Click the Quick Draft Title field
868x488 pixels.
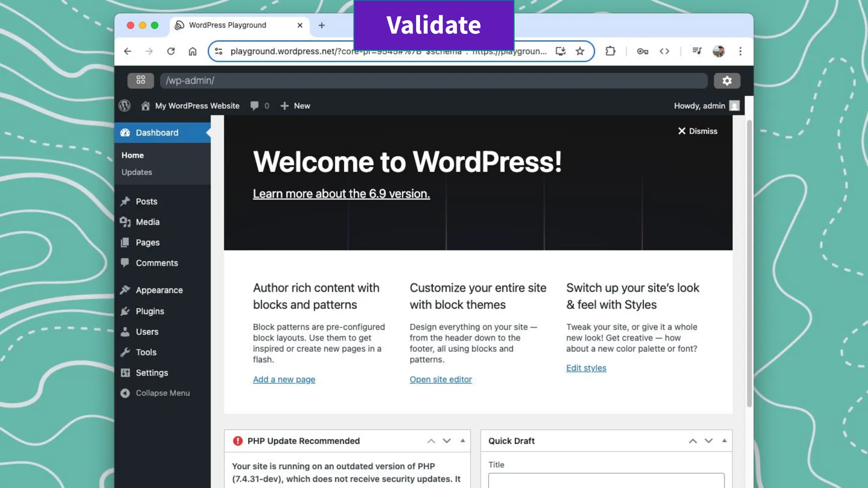pyautogui.click(x=606, y=480)
